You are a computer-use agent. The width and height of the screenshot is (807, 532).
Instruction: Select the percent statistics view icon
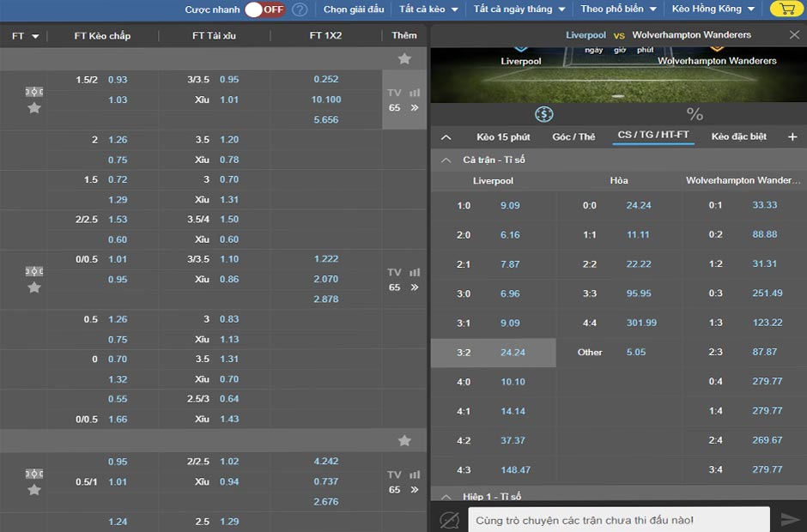pos(695,114)
